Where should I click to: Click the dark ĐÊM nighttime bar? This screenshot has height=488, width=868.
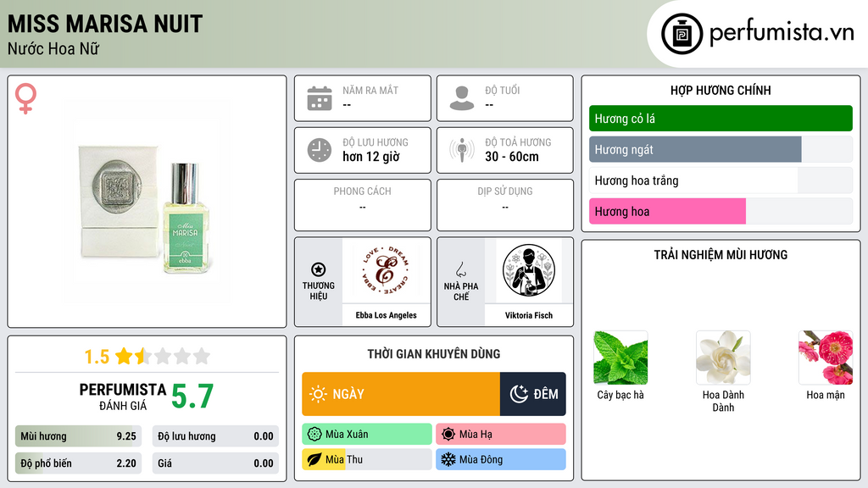pyautogui.click(x=533, y=394)
